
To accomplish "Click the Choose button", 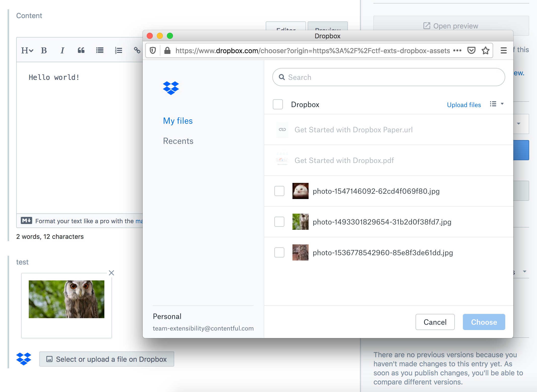I will 483,322.
